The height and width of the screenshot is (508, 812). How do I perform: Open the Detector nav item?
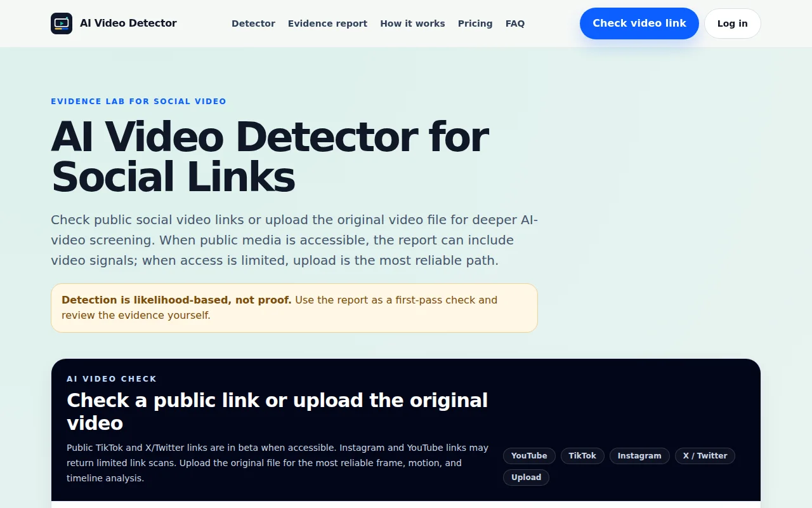click(x=253, y=23)
